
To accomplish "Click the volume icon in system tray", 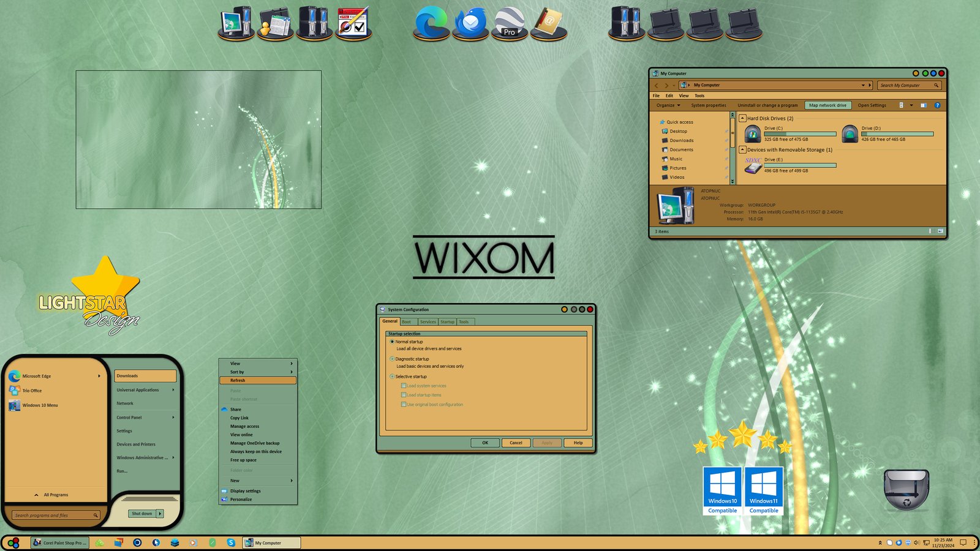I will tap(917, 542).
